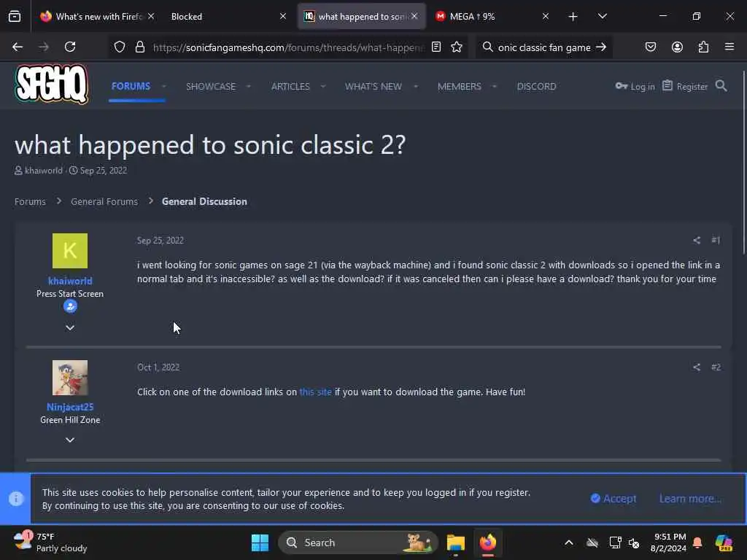Submit search with arrow in search box

tap(601, 47)
